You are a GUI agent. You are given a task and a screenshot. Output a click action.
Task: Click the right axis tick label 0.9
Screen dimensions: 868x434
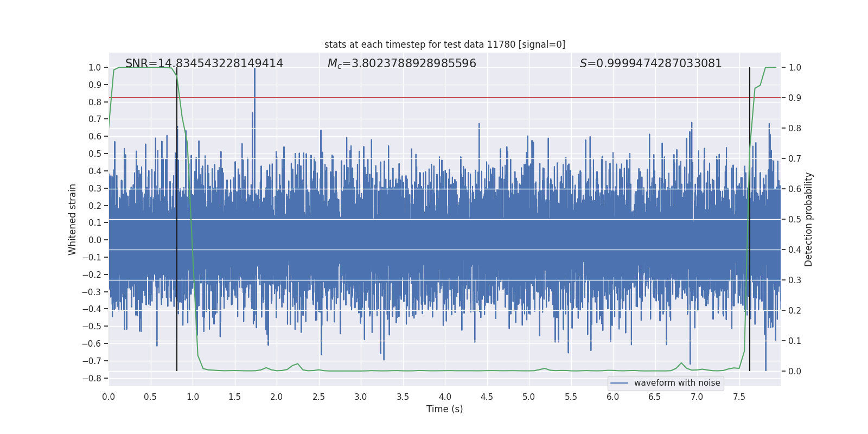[x=795, y=98]
